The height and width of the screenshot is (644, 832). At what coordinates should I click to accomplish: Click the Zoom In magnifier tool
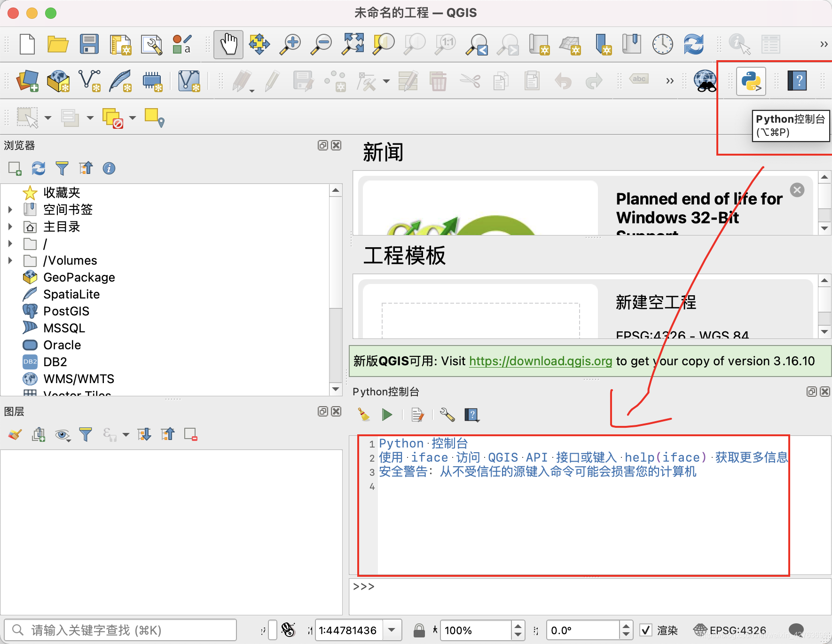(290, 44)
